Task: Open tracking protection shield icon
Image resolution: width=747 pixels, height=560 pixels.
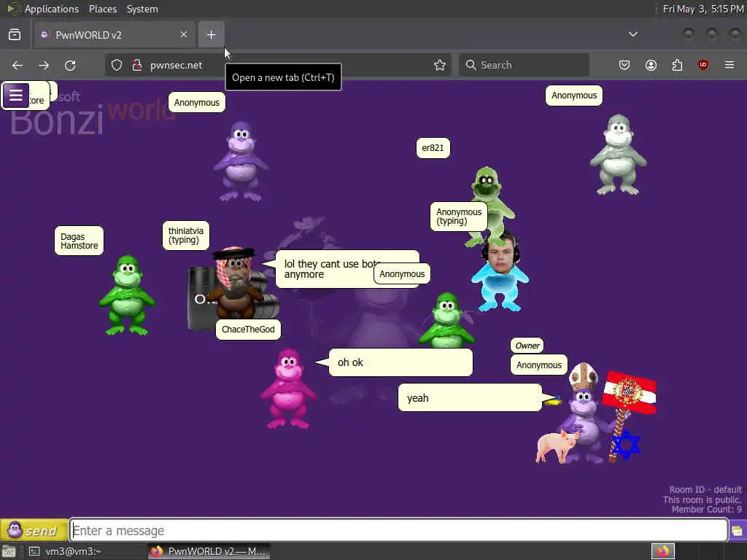Action: 117,65
